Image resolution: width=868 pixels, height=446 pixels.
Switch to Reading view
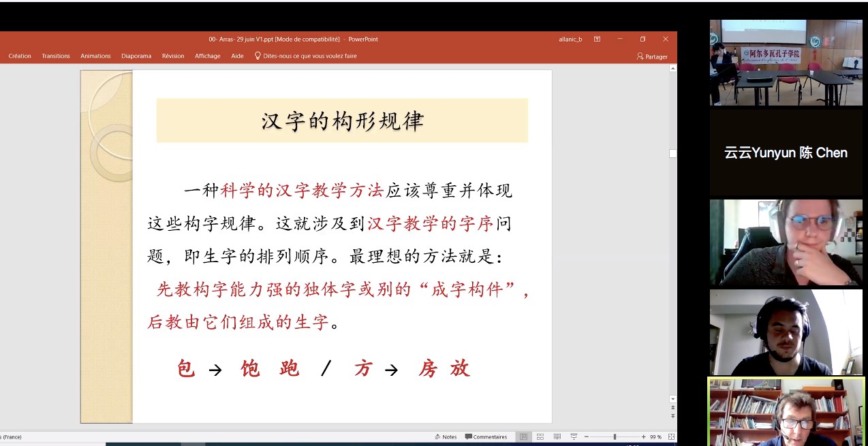tap(557, 436)
